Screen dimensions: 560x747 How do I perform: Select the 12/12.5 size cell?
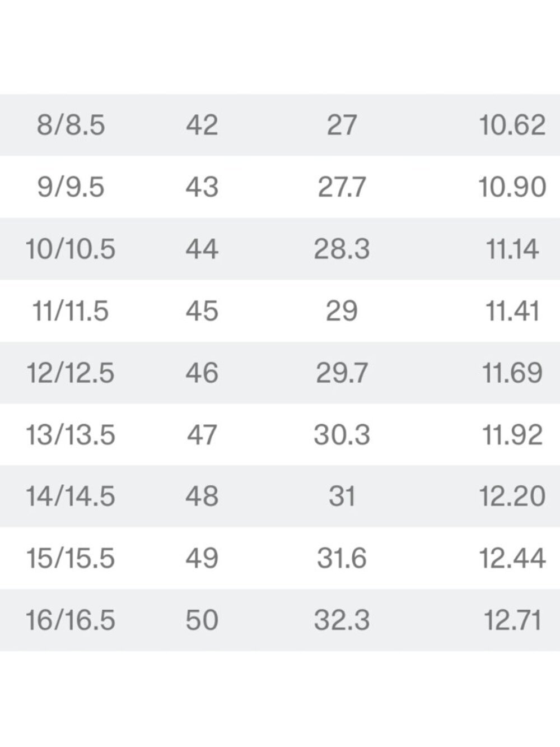pos(71,373)
